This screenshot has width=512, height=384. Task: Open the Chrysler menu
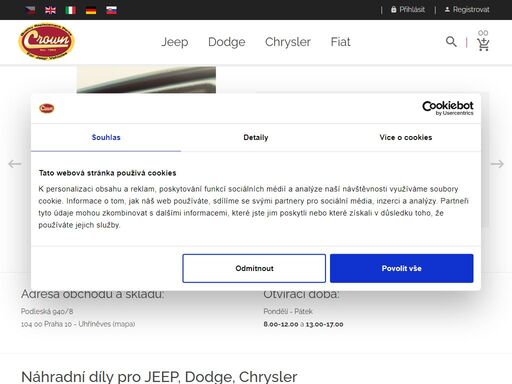point(288,42)
